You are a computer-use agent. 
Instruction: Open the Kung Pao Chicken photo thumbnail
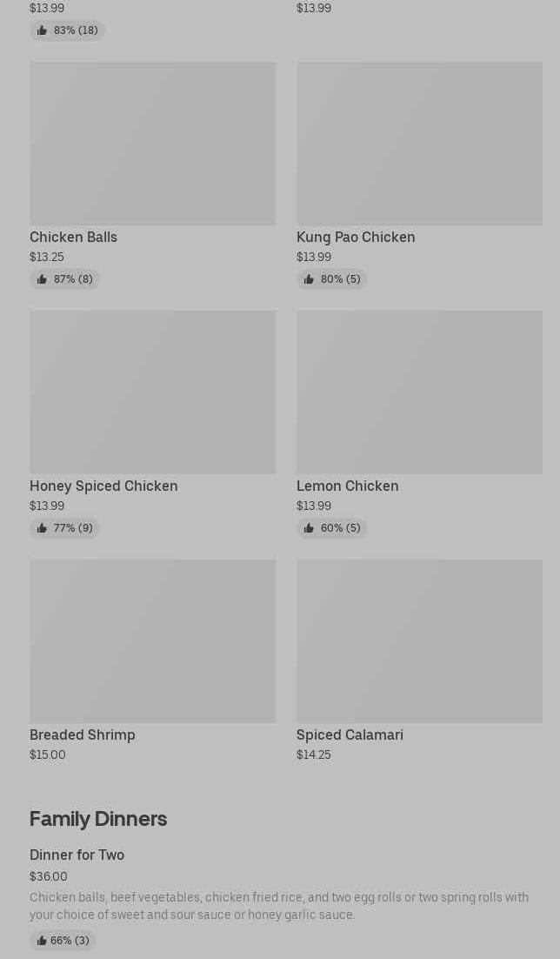pos(419,144)
